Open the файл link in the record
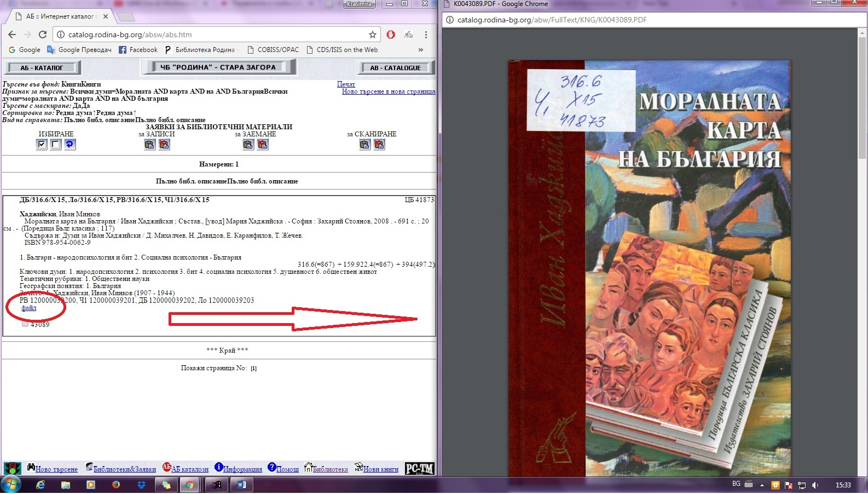Screen dimensions: 868x494 (29, 308)
